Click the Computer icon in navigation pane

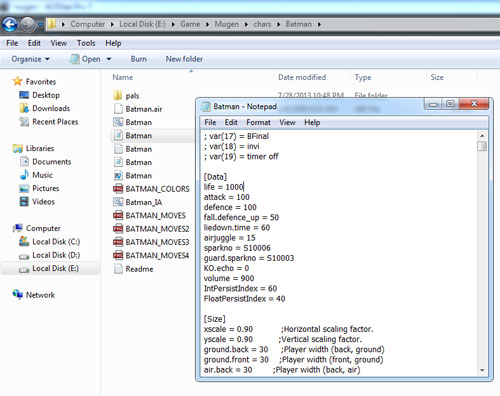(x=18, y=228)
